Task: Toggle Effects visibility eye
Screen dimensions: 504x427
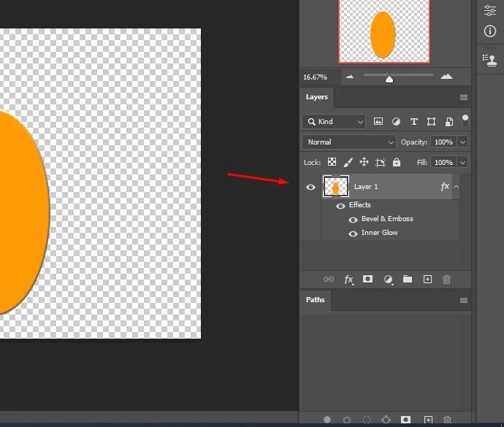Action: click(x=340, y=206)
